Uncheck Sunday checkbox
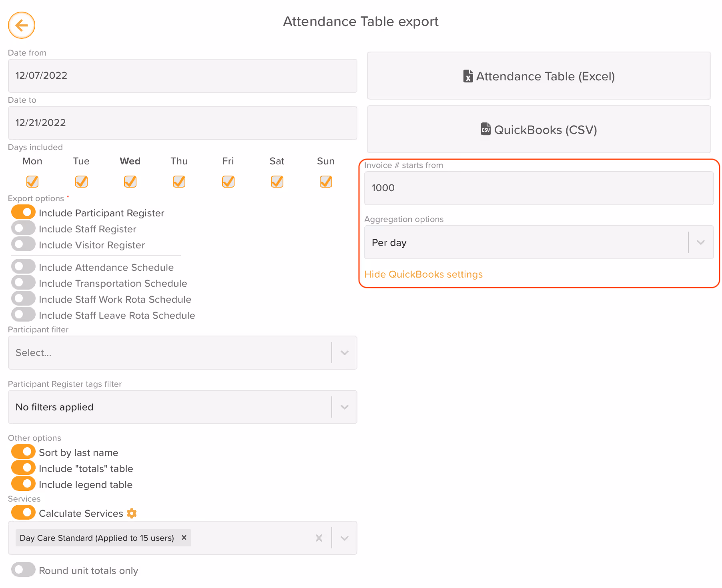 [326, 182]
